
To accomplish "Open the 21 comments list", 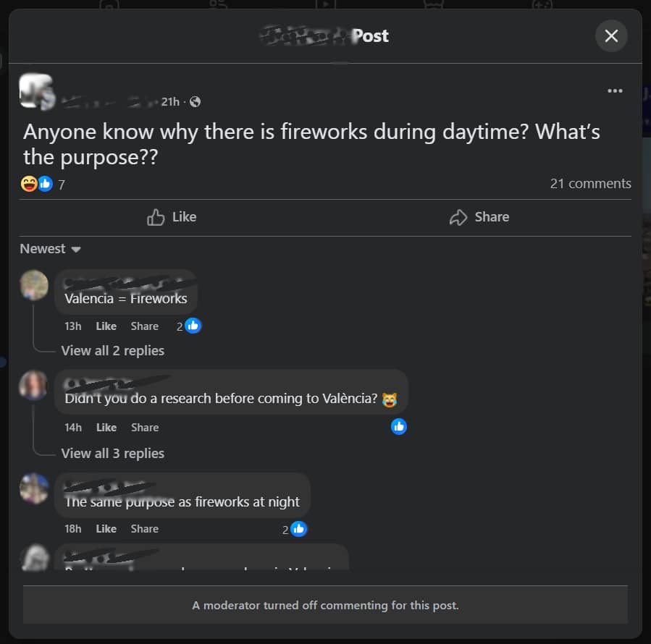I will point(590,183).
